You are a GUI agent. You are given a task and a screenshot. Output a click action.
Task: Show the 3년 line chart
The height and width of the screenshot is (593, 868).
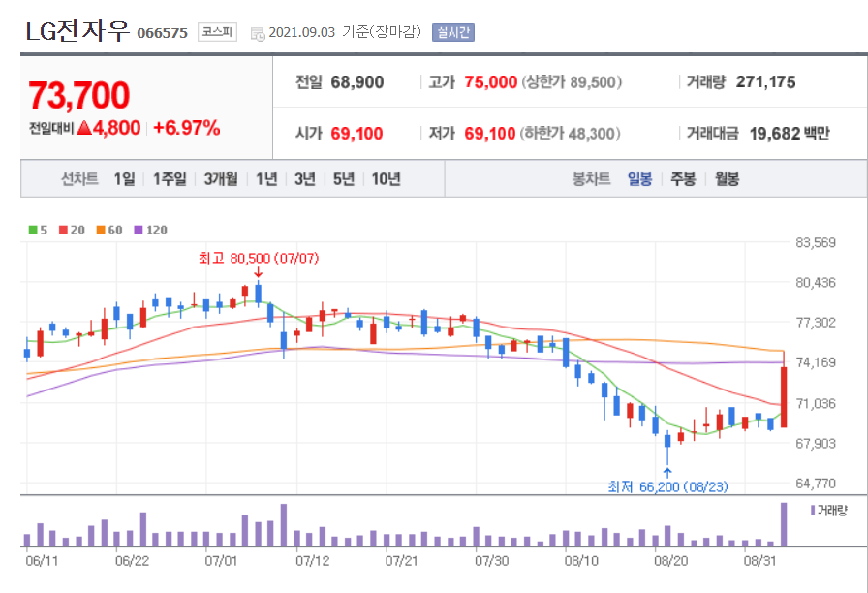pos(305,179)
